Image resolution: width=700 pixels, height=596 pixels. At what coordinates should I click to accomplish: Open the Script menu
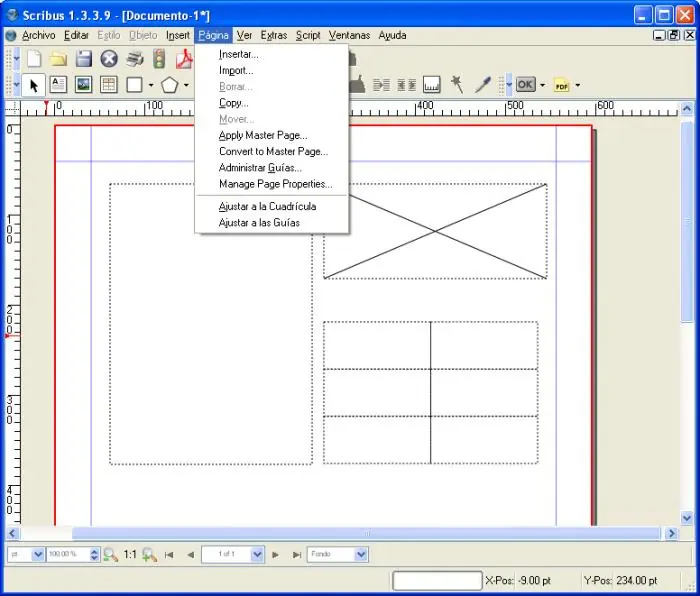pos(308,35)
